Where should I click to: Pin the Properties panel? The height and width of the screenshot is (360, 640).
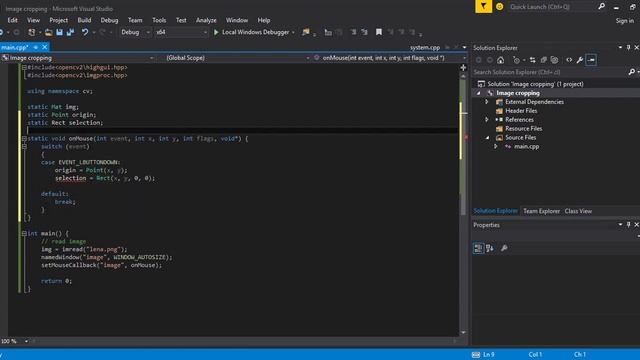[629, 225]
